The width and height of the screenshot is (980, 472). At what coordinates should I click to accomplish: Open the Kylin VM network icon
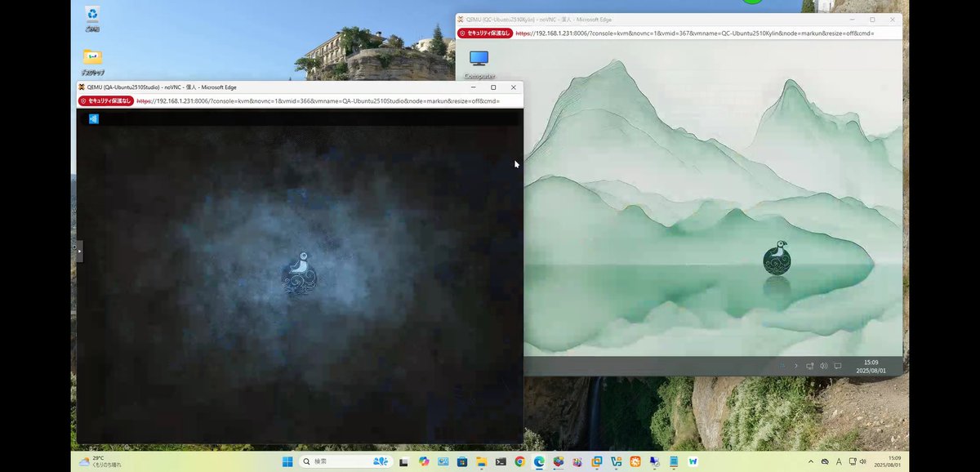[809, 366]
